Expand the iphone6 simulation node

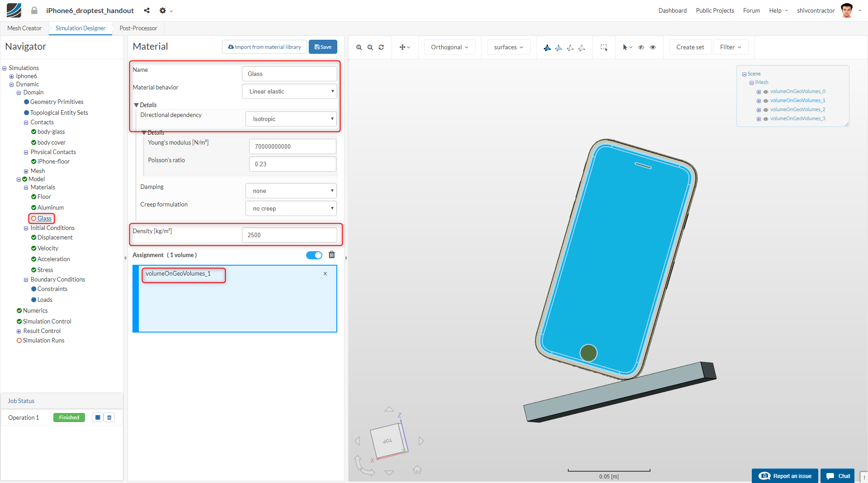tap(12, 76)
